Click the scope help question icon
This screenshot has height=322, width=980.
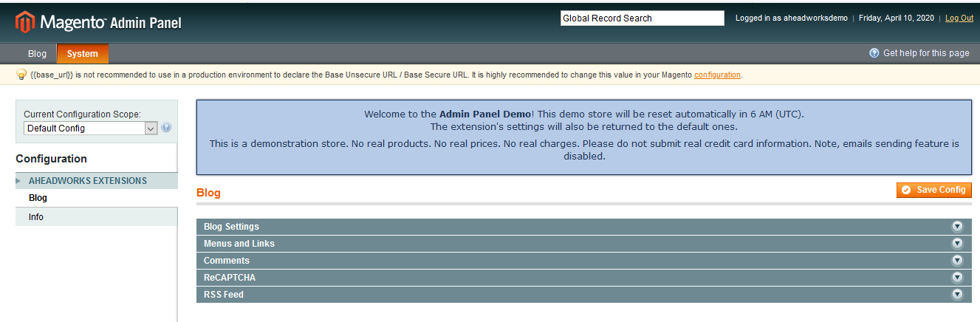pyautogui.click(x=166, y=128)
